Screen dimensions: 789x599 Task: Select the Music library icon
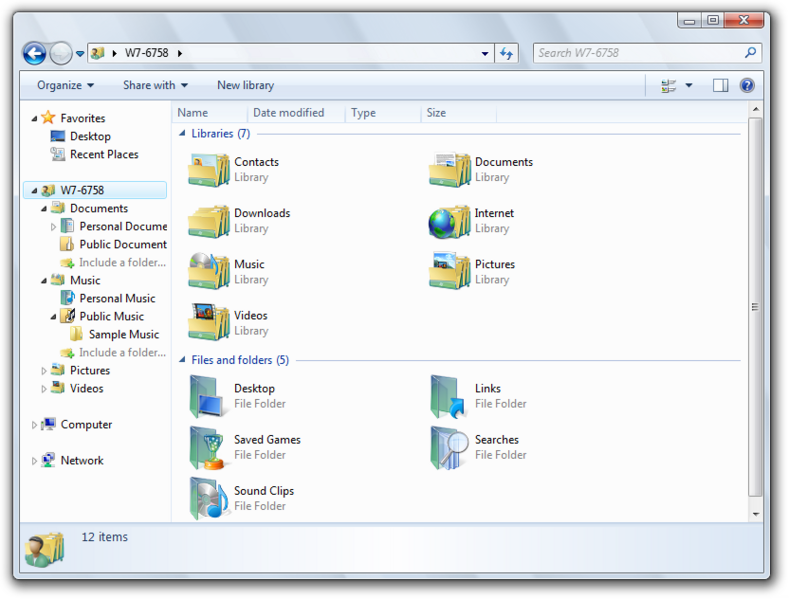(x=209, y=272)
